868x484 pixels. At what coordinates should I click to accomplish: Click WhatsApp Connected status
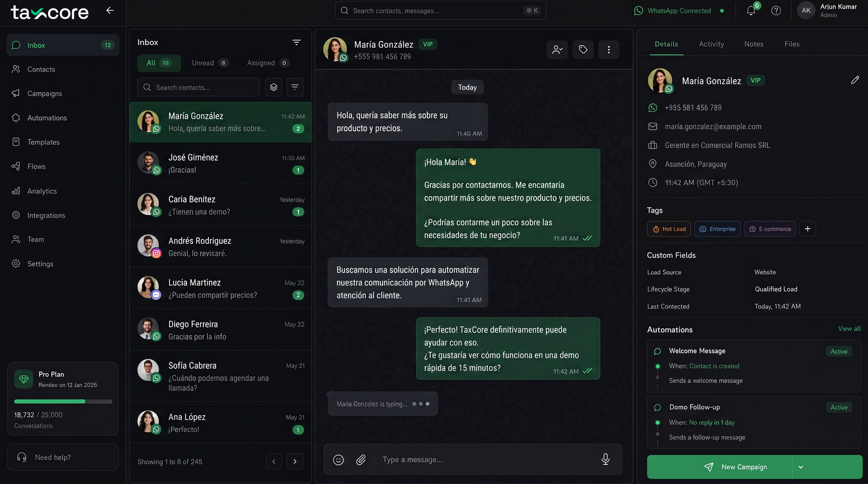pyautogui.click(x=679, y=11)
